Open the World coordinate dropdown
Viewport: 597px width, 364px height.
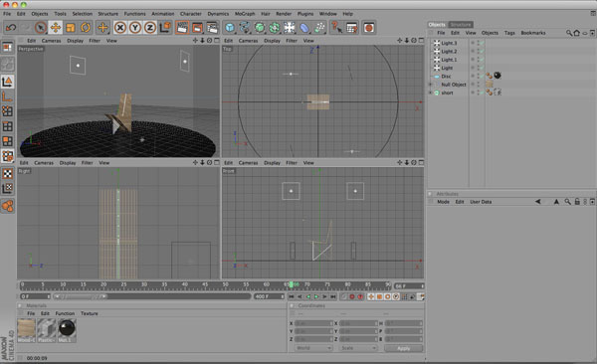[313, 348]
